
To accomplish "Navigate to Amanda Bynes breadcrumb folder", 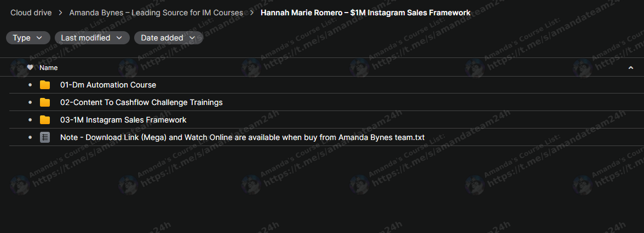I will pyautogui.click(x=156, y=13).
